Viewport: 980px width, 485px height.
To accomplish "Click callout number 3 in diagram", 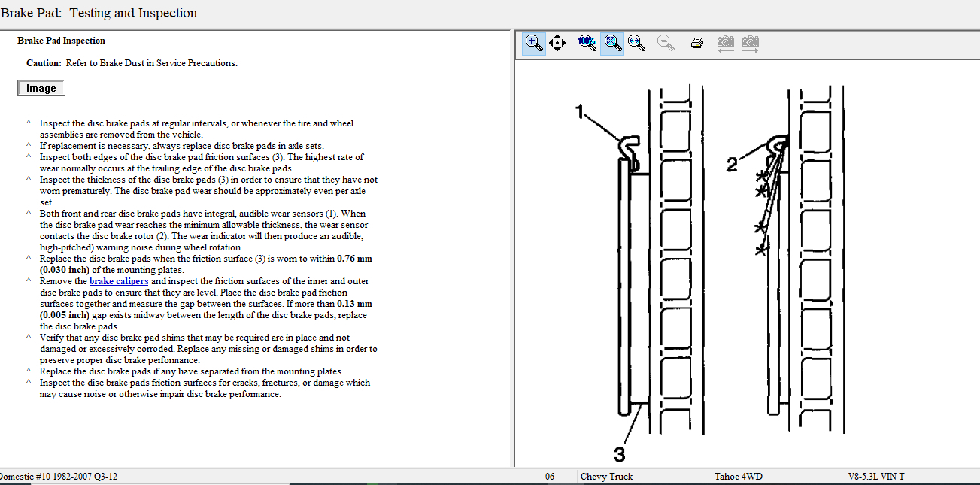I will click(619, 454).
